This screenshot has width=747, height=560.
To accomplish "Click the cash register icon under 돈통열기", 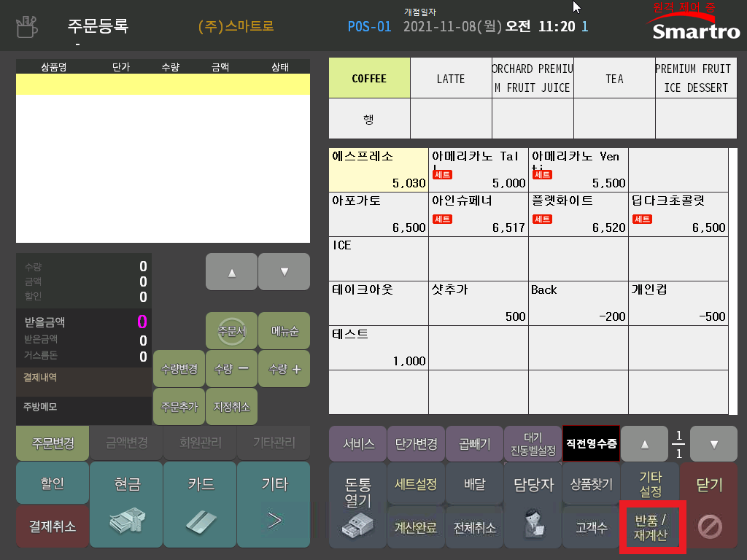I will click(x=357, y=526).
